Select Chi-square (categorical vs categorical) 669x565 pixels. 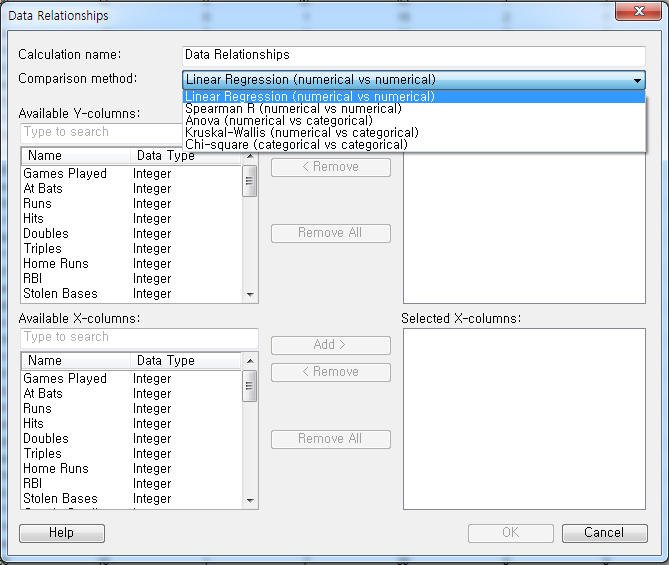click(414, 145)
